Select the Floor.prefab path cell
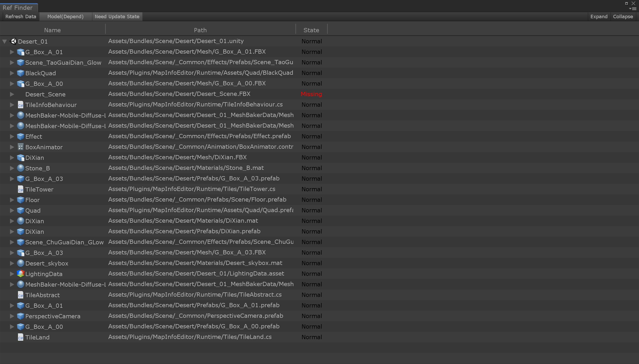The width and height of the screenshot is (639, 364). coord(197,200)
